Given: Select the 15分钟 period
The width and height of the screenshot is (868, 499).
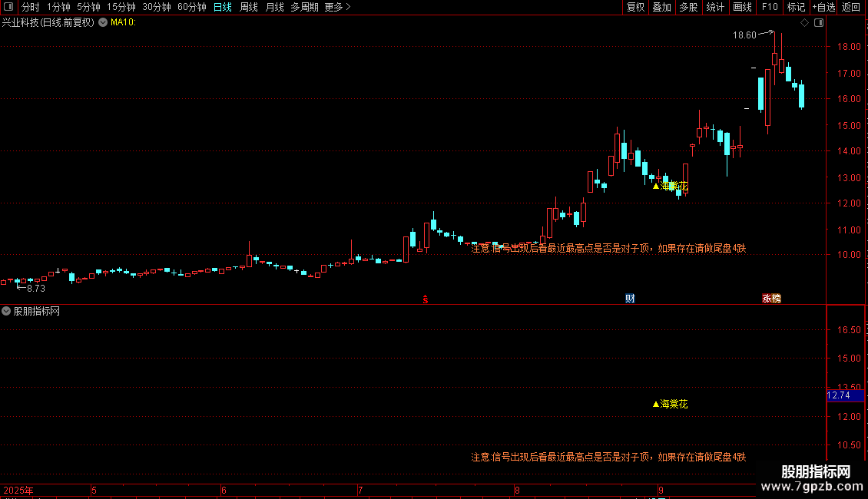Looking at the screenshot, I should point(121,7).
